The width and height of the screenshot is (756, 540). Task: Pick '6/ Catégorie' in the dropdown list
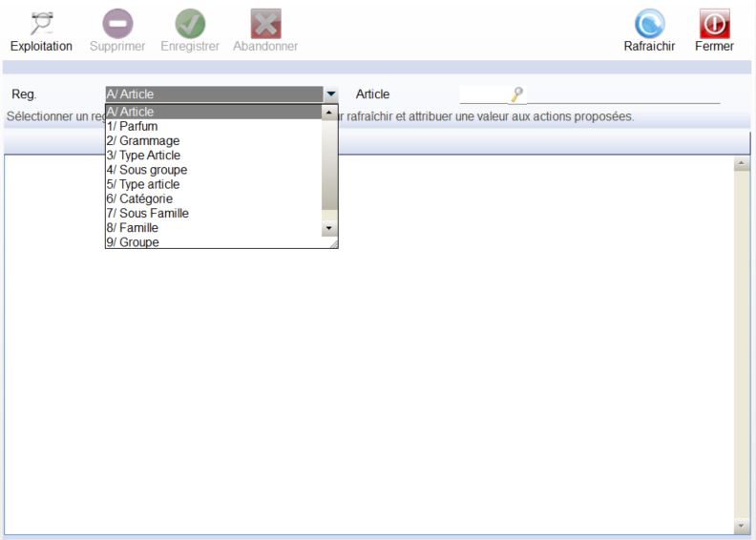pos(139,198)
